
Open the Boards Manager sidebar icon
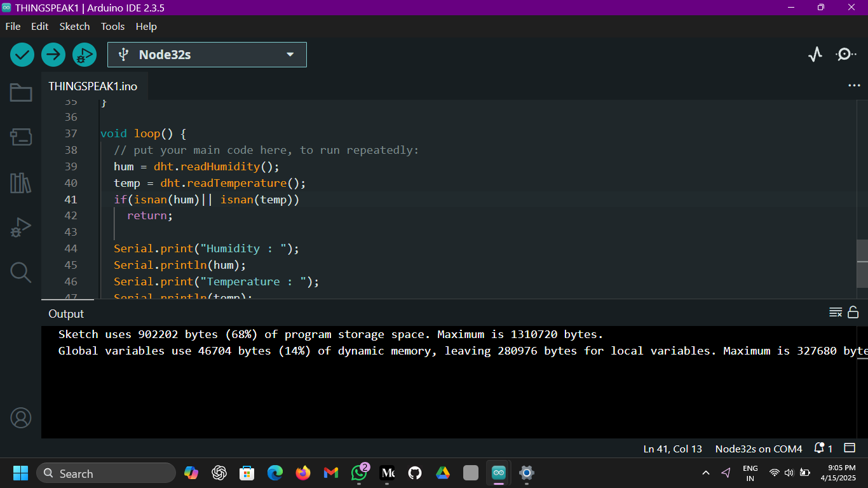21,137
